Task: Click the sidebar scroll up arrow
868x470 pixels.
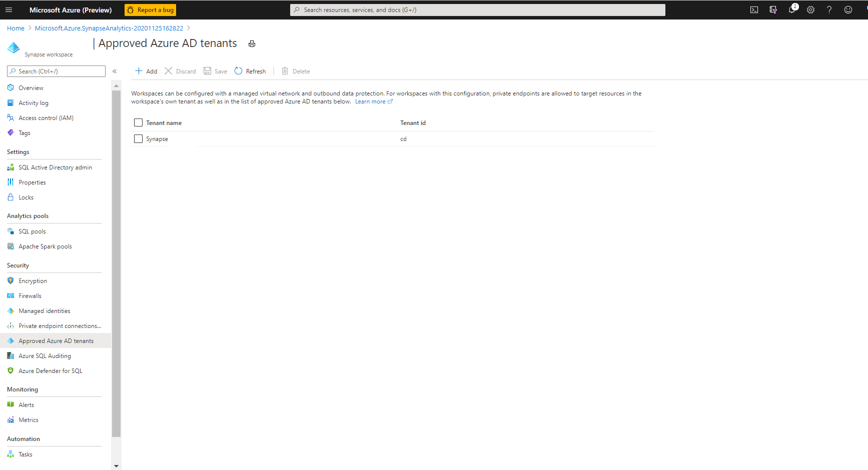Action: click(x=117, y=86)
